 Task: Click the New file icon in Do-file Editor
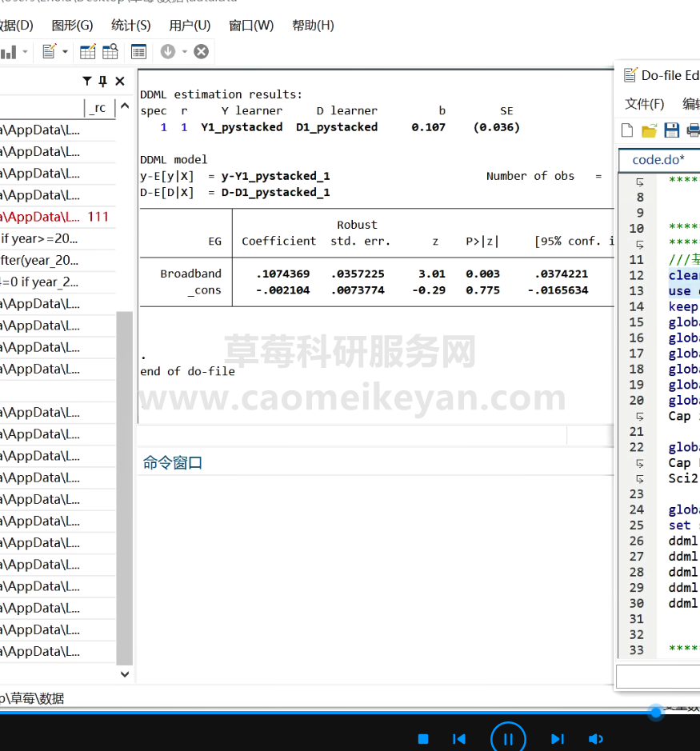[627, 130]
